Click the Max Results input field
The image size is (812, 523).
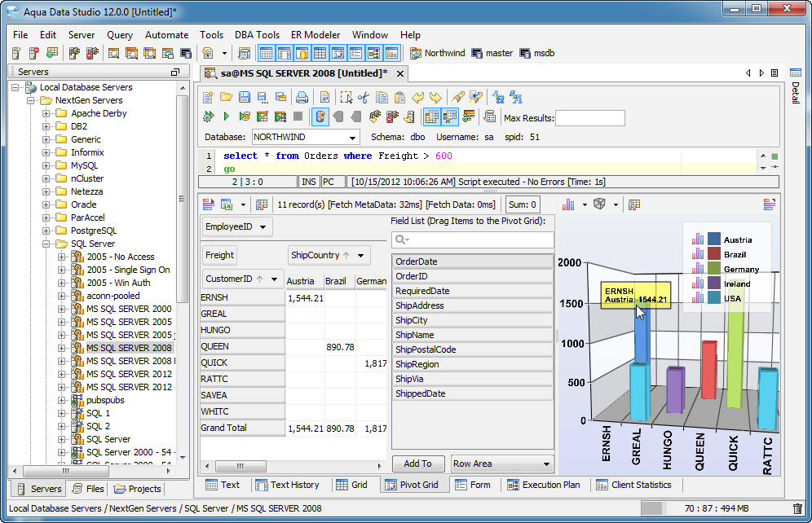coord(589,118)
